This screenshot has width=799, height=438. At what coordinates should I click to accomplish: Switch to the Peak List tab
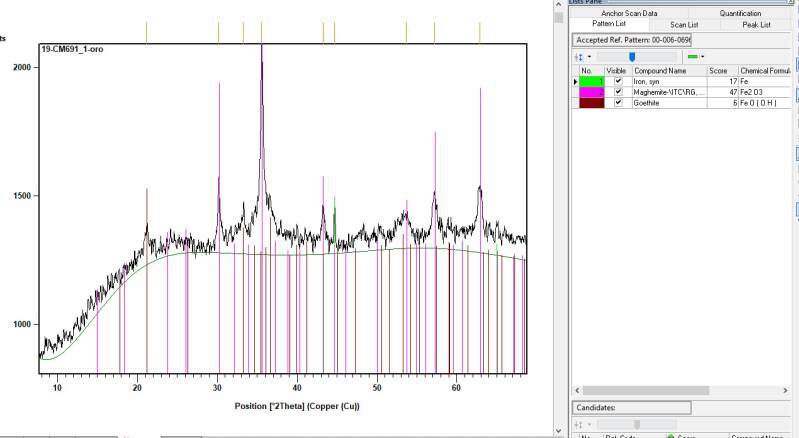(x=756, y=24)
